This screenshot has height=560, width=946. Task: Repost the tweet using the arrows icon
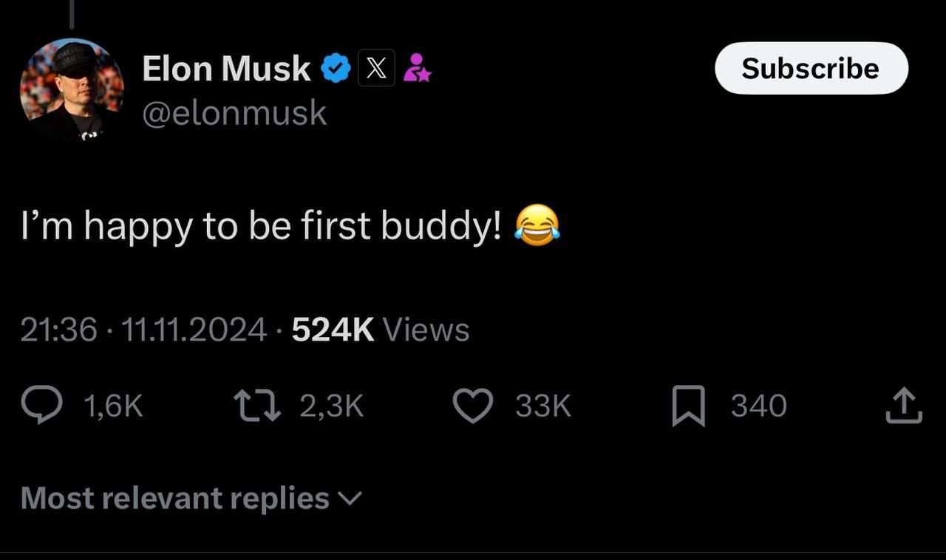pos(256,406)
